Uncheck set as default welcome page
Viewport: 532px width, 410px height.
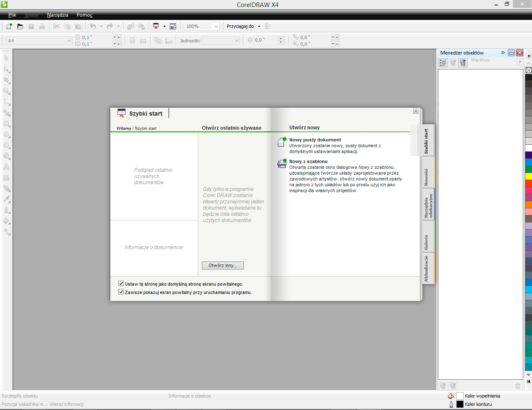(121, 284)
